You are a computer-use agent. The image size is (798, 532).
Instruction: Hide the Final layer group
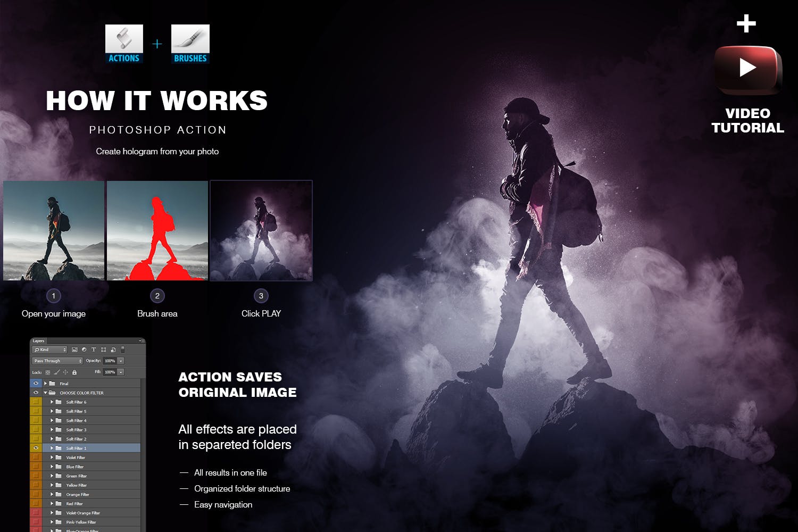click(x=36, y=383)
